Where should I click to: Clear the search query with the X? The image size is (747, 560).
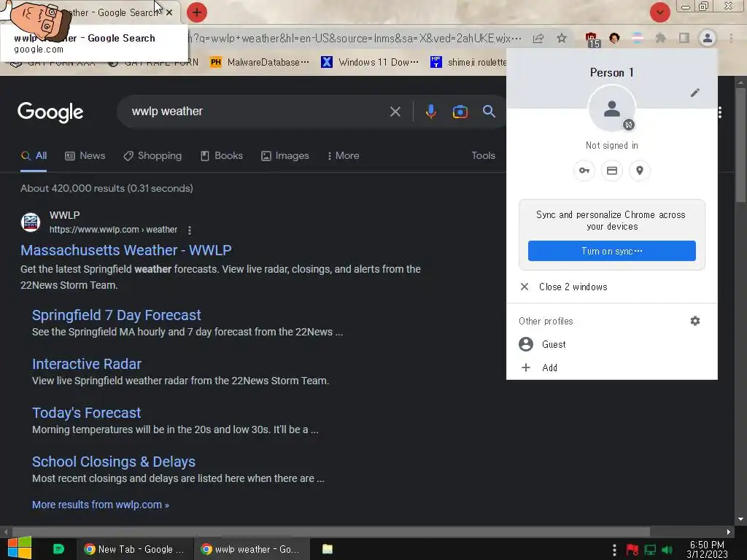(x=395, y=112)
